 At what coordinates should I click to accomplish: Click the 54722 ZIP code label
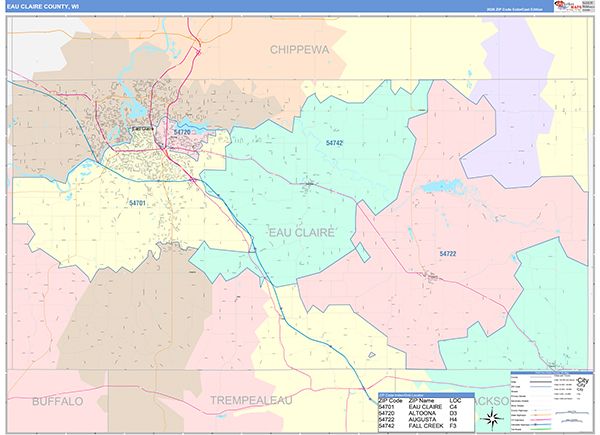tap(447, 254)
